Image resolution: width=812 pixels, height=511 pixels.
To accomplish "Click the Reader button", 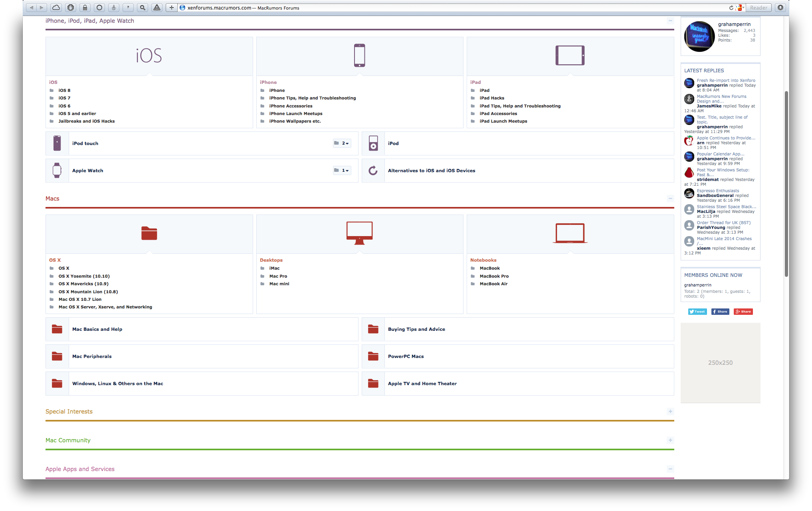I will (759, 8).
